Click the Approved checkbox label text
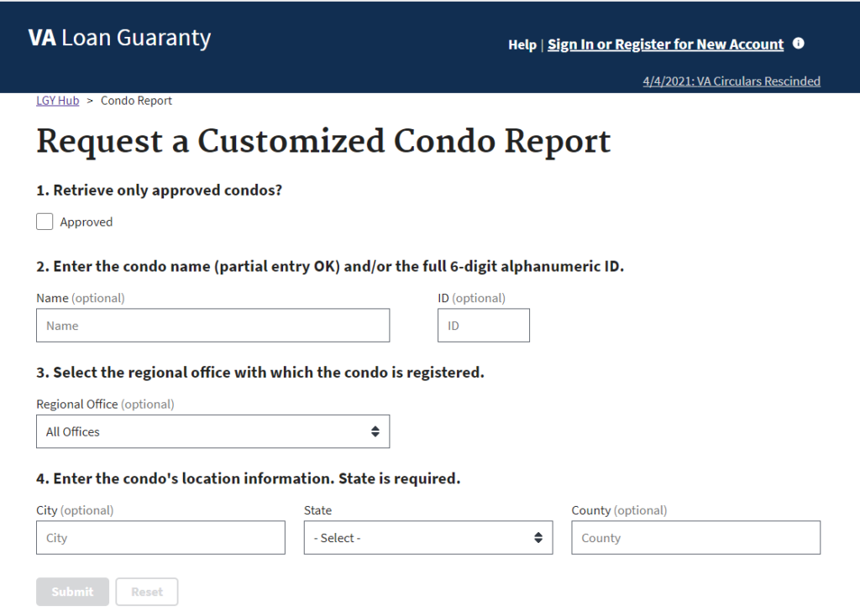 (86, 222)
